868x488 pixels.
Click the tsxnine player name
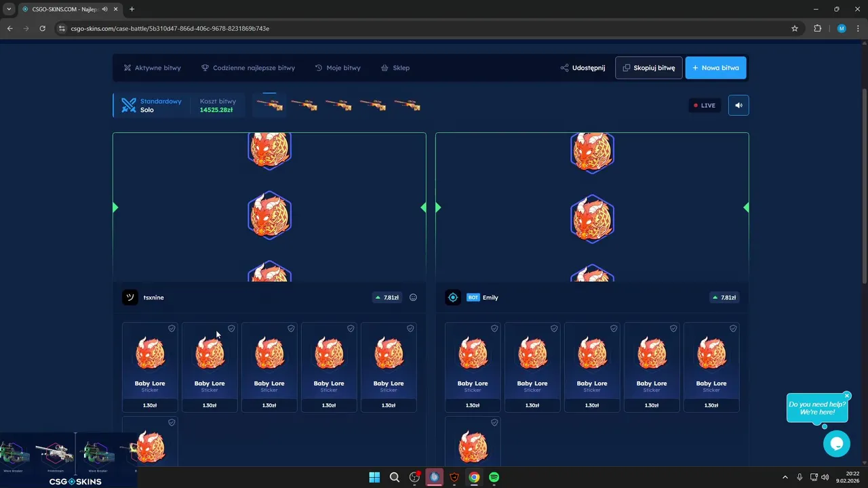153,298
